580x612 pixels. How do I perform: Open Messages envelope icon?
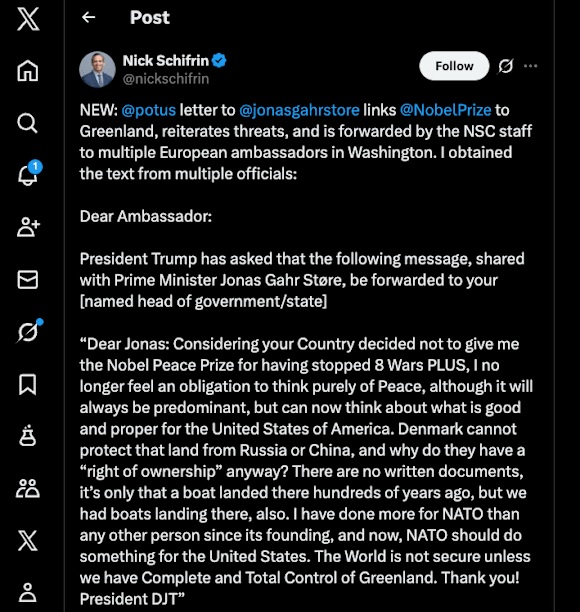coord(28,279)
